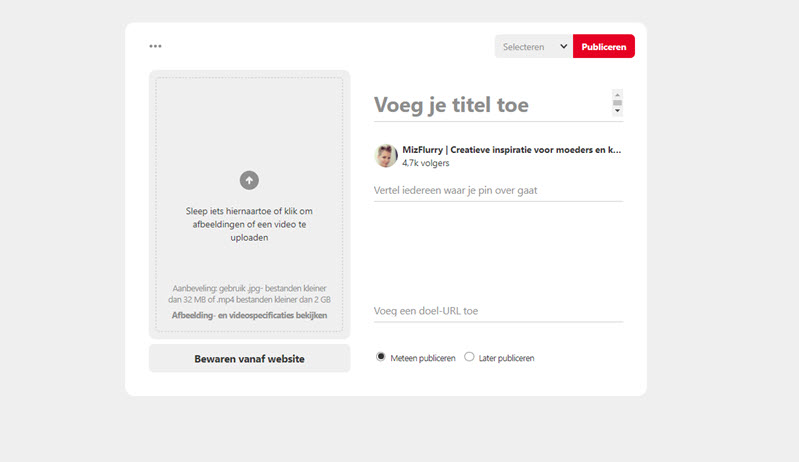Focus the pin description text field

[x=497, y=190]
